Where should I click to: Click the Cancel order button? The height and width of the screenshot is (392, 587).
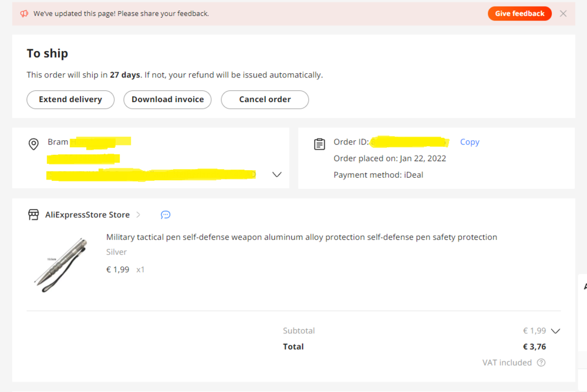click(x=265, y=99)
